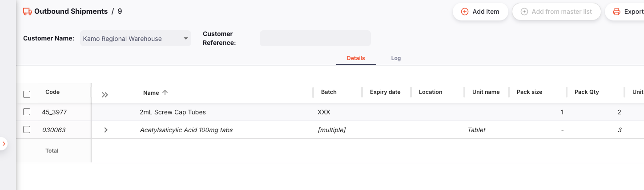Viewport: 644px width, 190px height.
Task: Focus the Customer Reference input field
Action: point(315,38)
